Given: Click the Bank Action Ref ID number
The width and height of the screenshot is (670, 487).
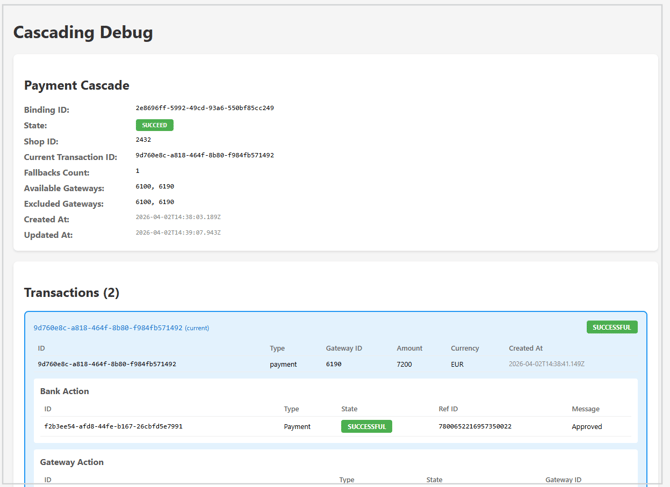Looking at the screenshot, I should pyautogui.click(x=474, y=427).
